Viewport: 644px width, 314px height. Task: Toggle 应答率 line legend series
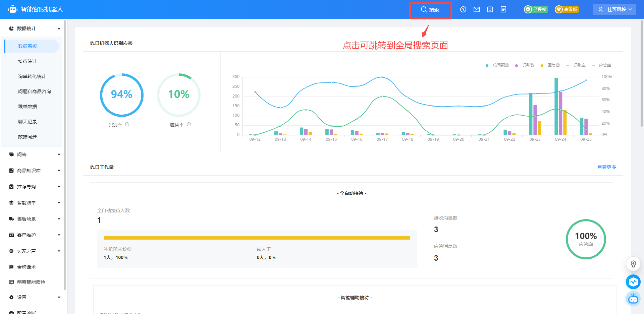click(x=601, y=65)
